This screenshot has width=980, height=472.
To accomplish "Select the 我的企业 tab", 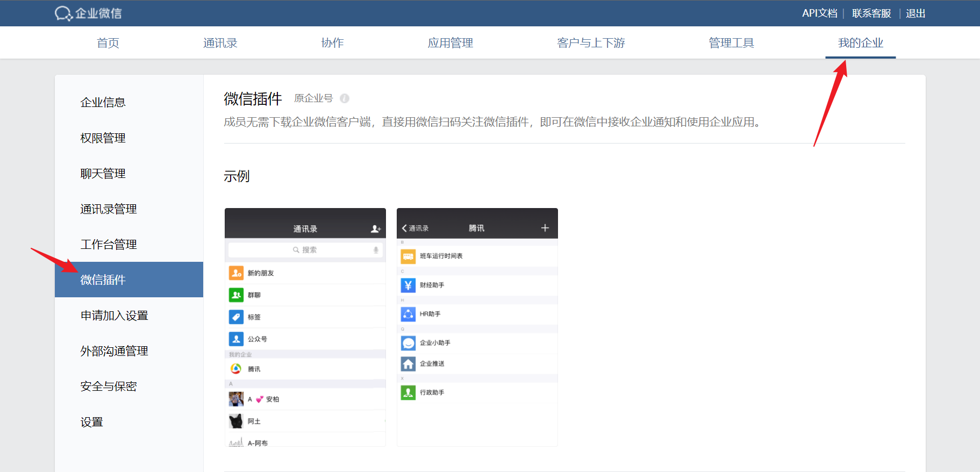I will [861, 43].
